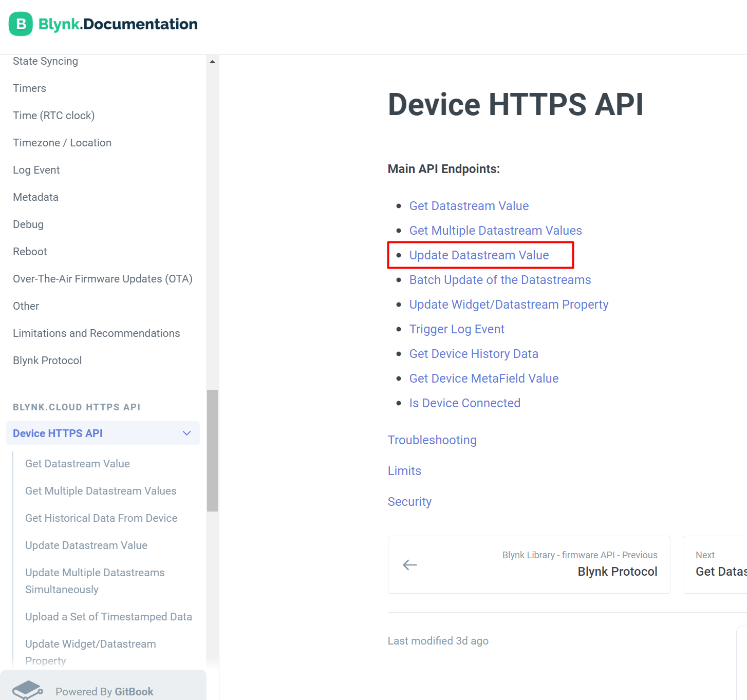Click the Device HTTPS API heading
Image resolution: width=747 pixels, height=700 pixels.
coord(515,104)
